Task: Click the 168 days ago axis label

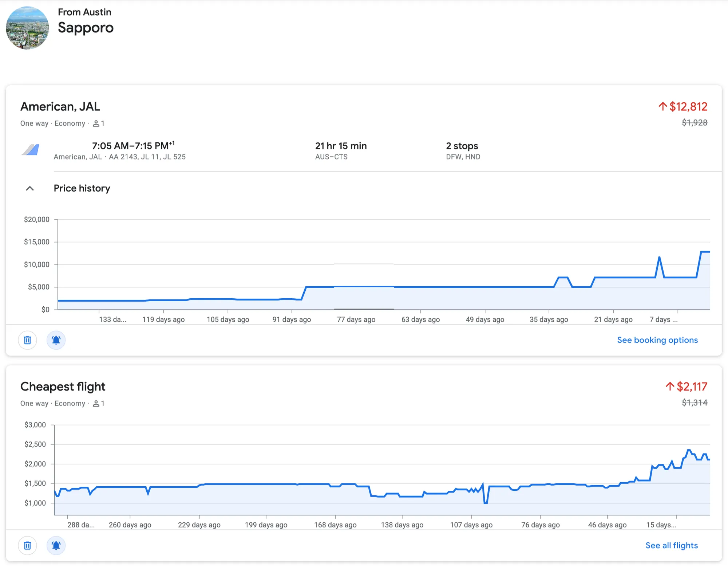Action: (x=335, y=525)
